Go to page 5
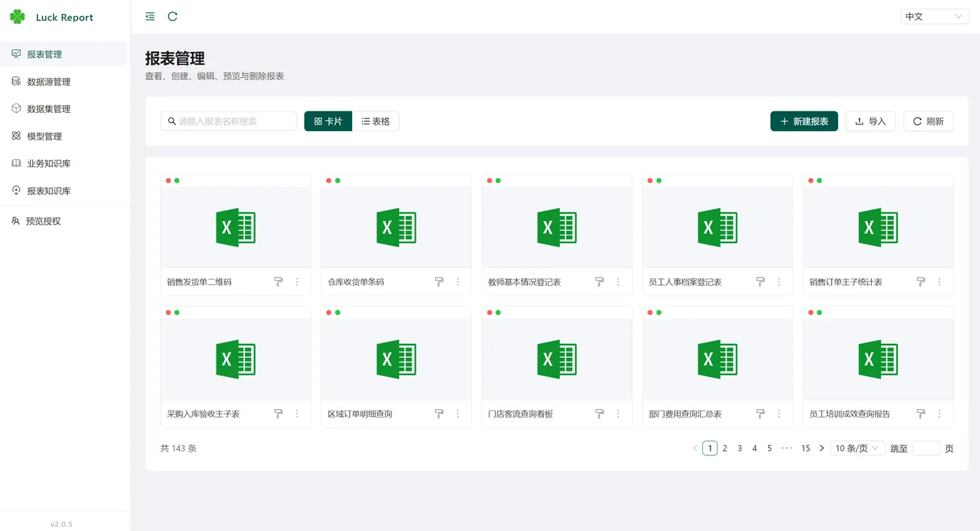This screenshot has height=531, width=980. (x=769, y=448)
